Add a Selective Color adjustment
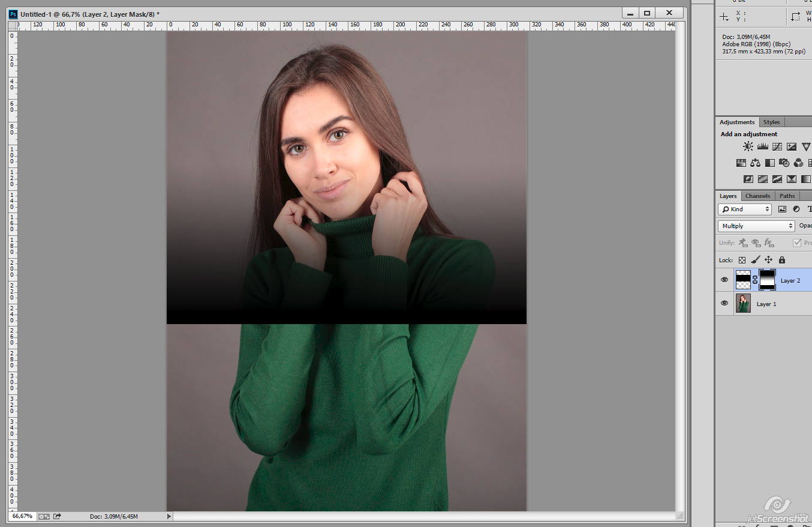The width and height of the screenshot is (812, 527). [792, 179]
